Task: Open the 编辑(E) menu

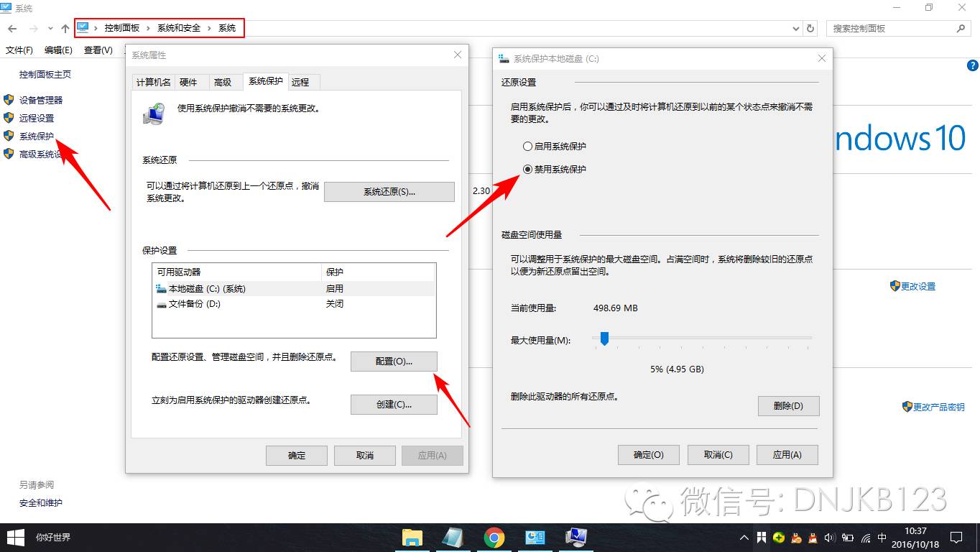Action: pyautogui.click(x=58, y=50)
